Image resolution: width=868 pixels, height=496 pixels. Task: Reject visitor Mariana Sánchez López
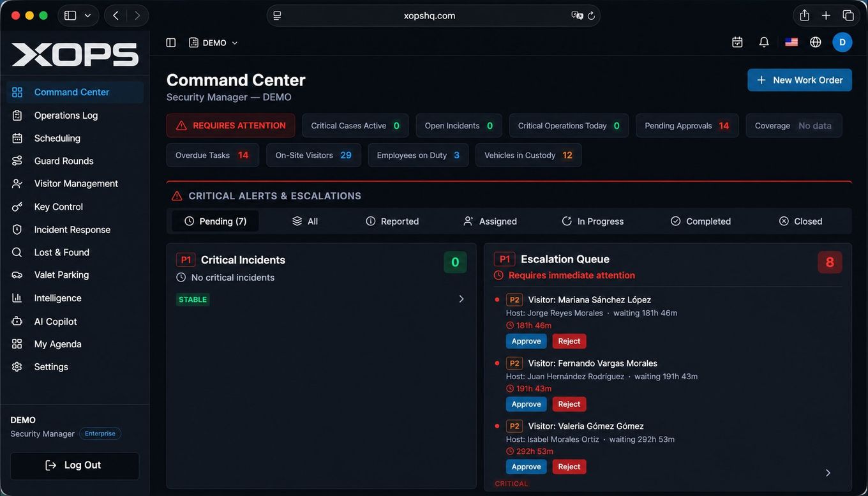pos(569,341)
